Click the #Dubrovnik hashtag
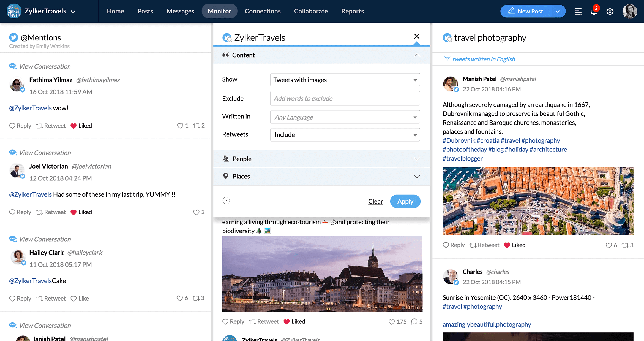The image size is (644, 341). click(x=459, y=140)
